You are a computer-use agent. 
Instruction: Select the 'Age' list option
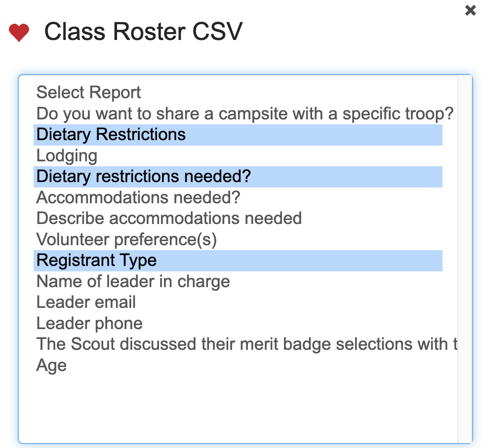click(x=51, y=366)
